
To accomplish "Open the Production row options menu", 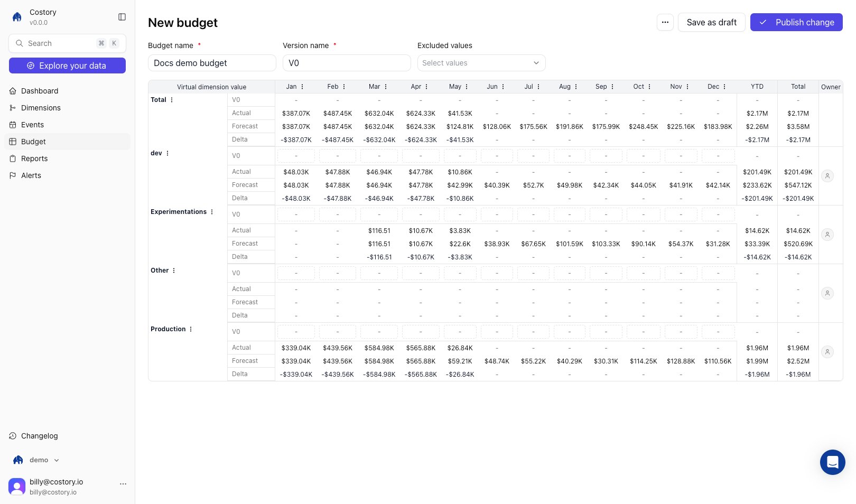I will point(191,329).
